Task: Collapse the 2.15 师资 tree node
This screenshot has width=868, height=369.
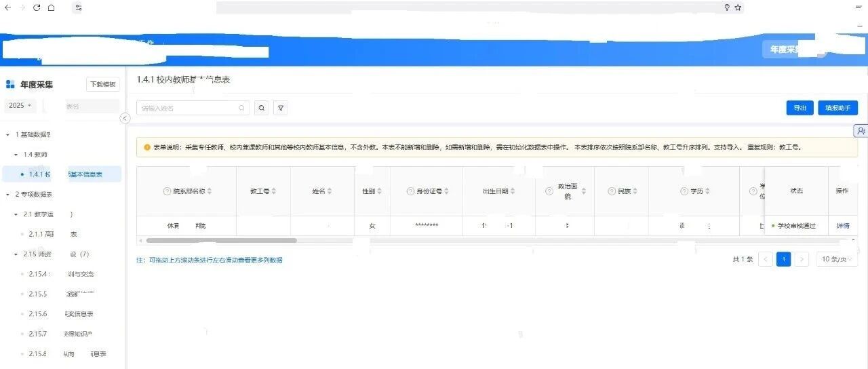Action: click(16, 254)
